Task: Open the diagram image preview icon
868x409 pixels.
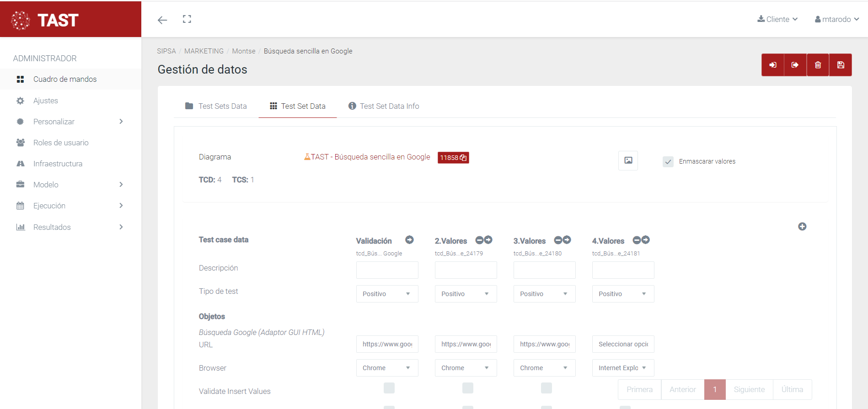Action: (628, 160)
